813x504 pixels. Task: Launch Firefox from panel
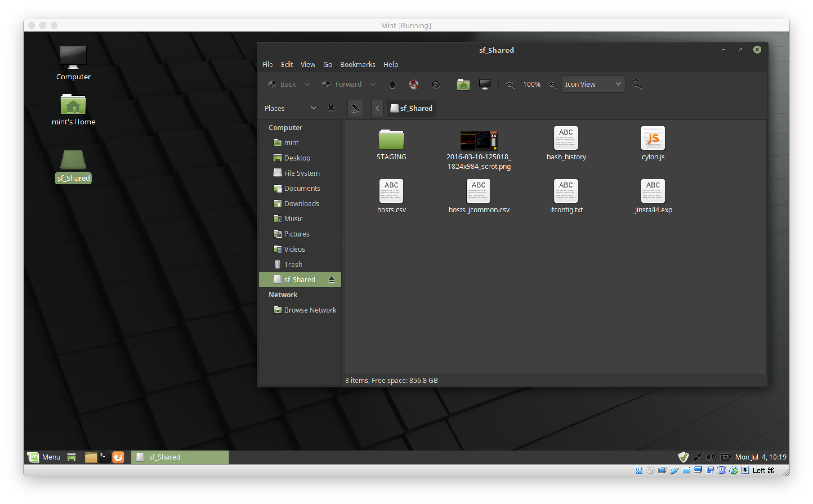coord(118,457)
